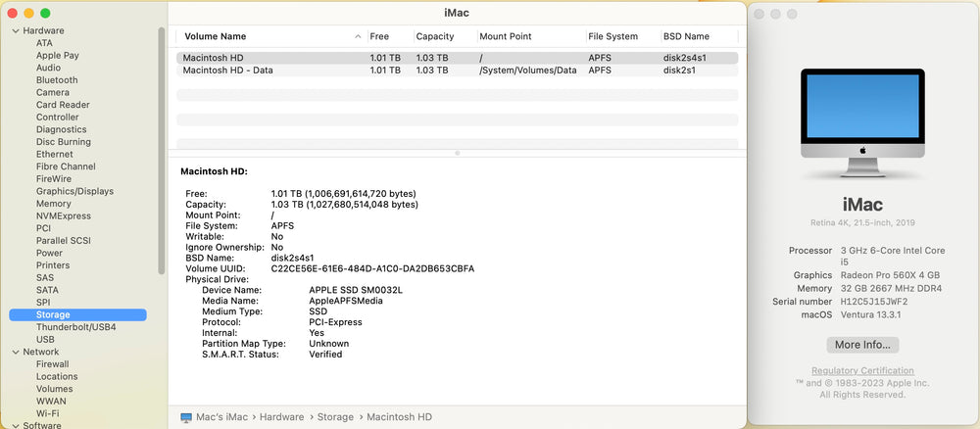Click Storage in the path bar
980x429 pixels.
coord(335,417)
